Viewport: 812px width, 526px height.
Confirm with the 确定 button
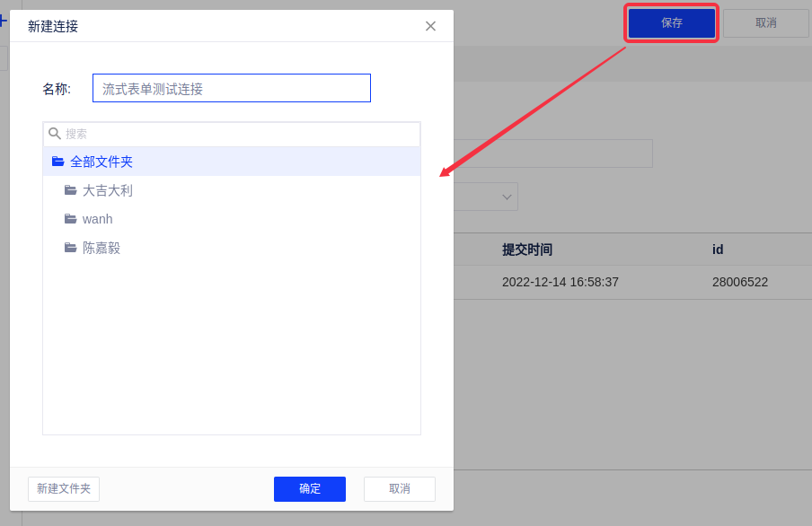click(x=309, y=489)
